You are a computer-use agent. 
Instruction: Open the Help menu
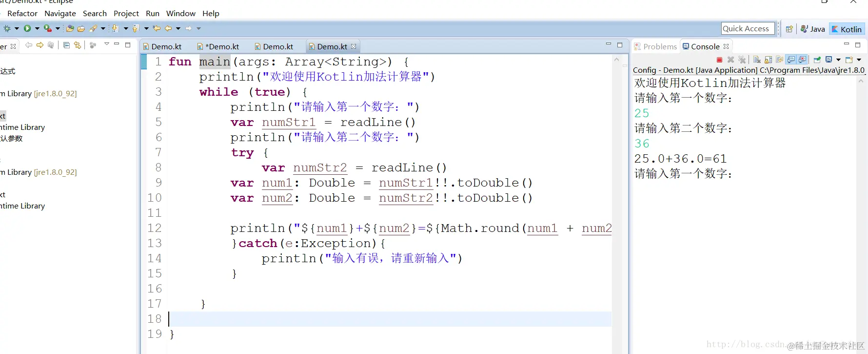coord(211,13)
